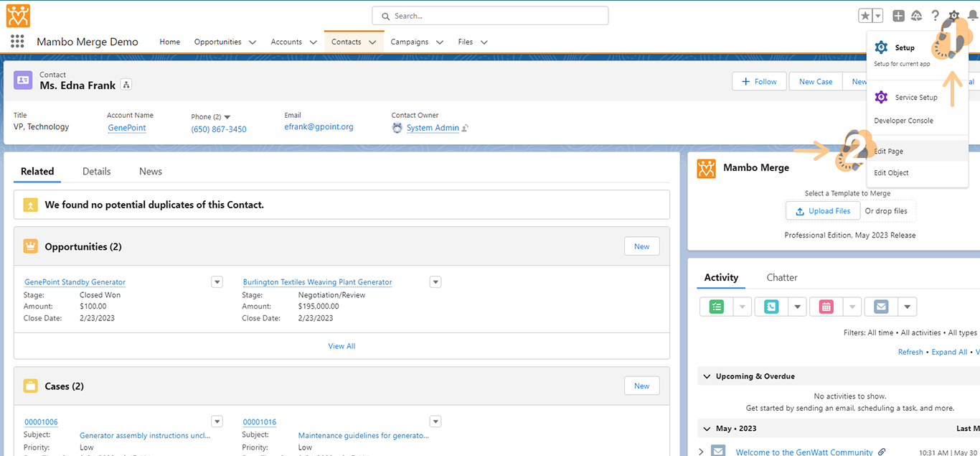Switch to the Chatter tab
The width and height of the screenshot is (980, 456).
coord(781,277)
